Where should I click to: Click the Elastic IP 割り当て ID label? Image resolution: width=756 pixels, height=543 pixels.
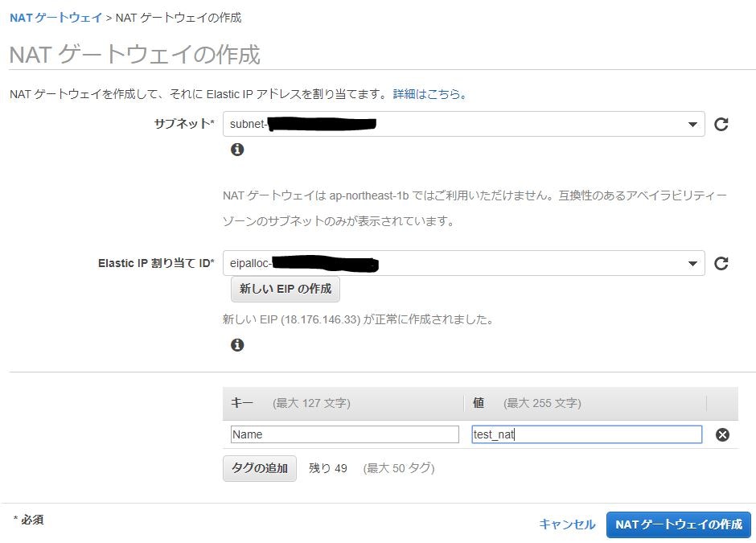coord(156,263)
